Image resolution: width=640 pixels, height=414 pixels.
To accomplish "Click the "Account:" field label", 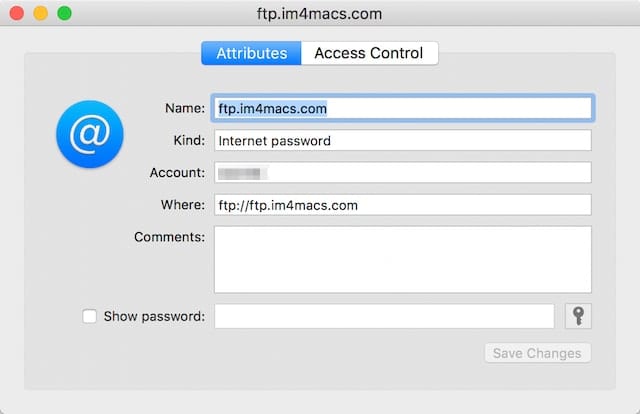I will click(x=178, y=173).
